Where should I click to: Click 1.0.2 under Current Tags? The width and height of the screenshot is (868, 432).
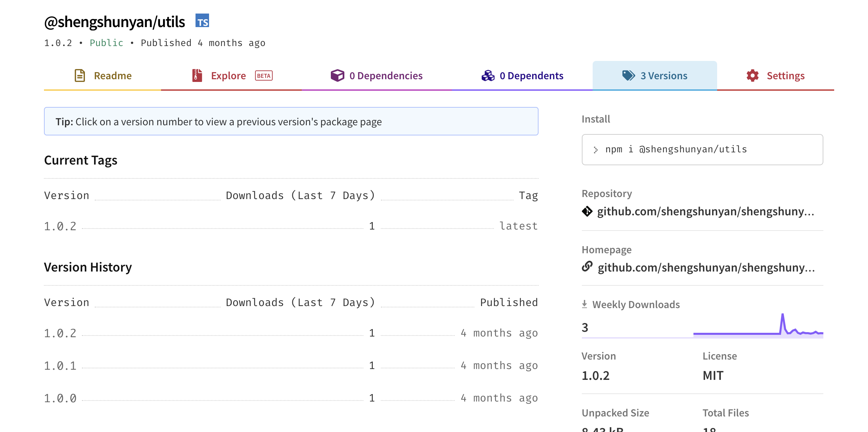pyautogui.click(x=60, y=226)
